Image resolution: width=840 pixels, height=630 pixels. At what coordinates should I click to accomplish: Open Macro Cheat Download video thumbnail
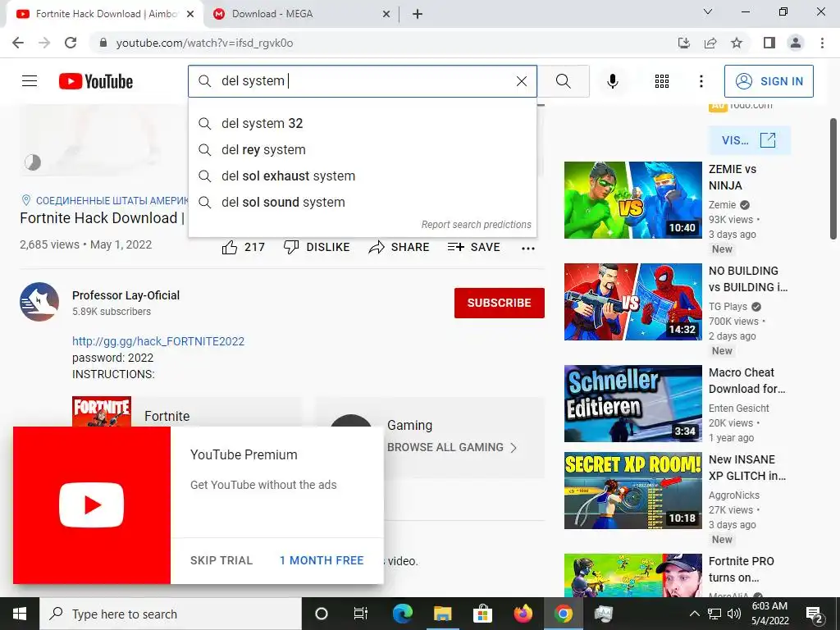pos(632,404)
